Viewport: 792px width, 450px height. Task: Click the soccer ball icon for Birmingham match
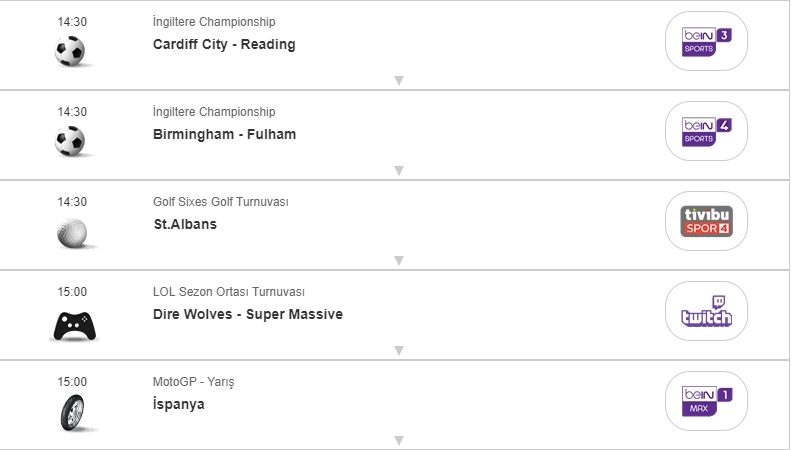click(71, 141)
